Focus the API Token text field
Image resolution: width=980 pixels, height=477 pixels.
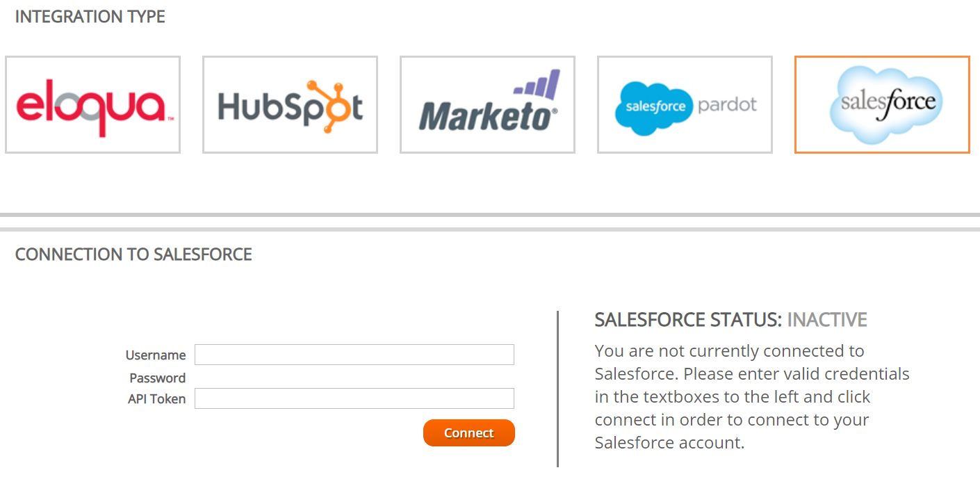354,398
